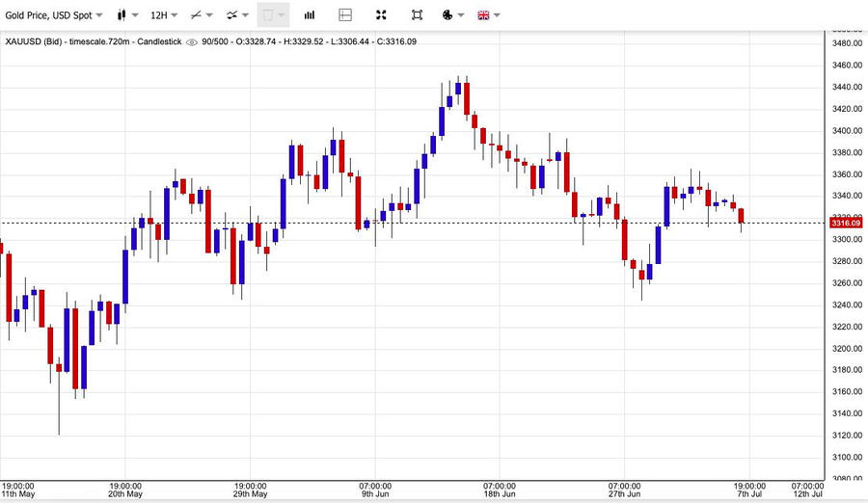868x503 pixels.
Task: Open the UK flag language selector
Action: pyautogui.click(x=489, y=15)
